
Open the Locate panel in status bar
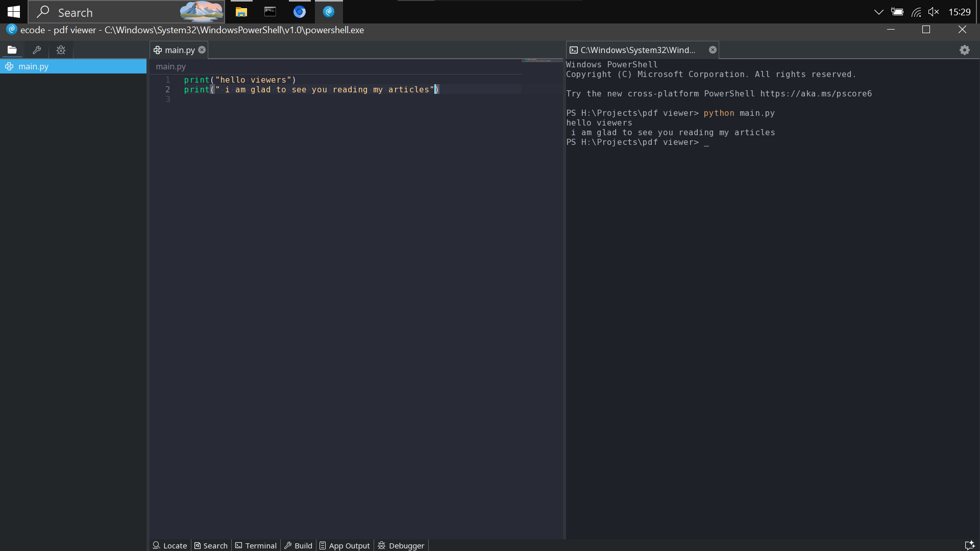(170, 545)
